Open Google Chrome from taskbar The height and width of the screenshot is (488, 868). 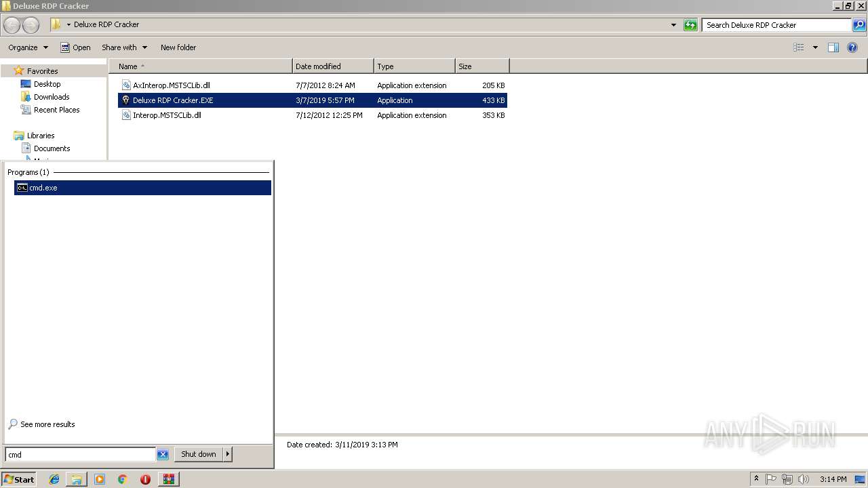[123, 479]
